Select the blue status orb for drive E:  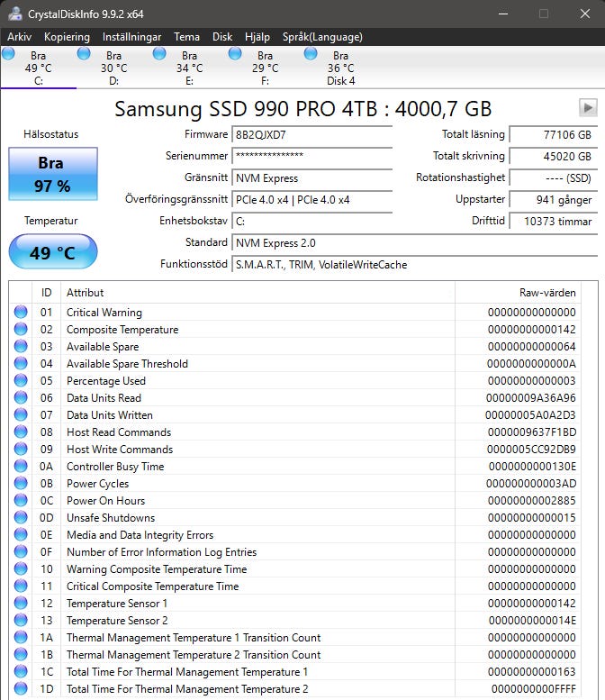pyautogui.click(x=159, y=53)
